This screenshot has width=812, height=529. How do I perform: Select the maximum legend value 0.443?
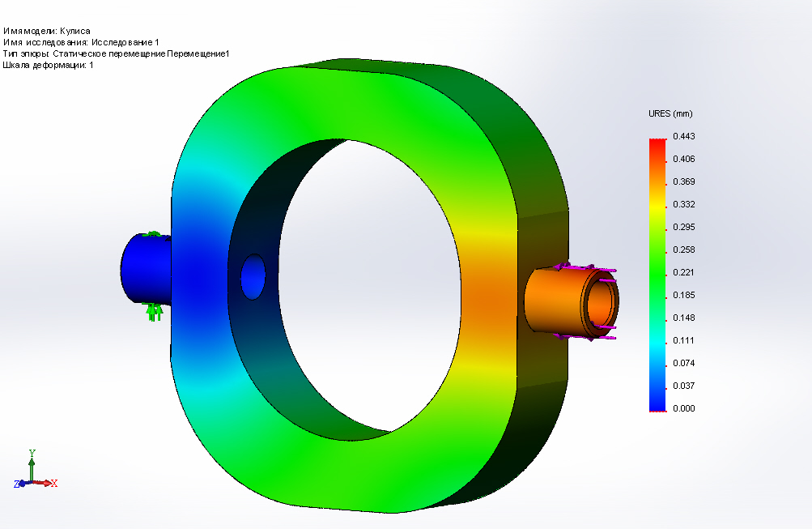[x=683, y=136]
